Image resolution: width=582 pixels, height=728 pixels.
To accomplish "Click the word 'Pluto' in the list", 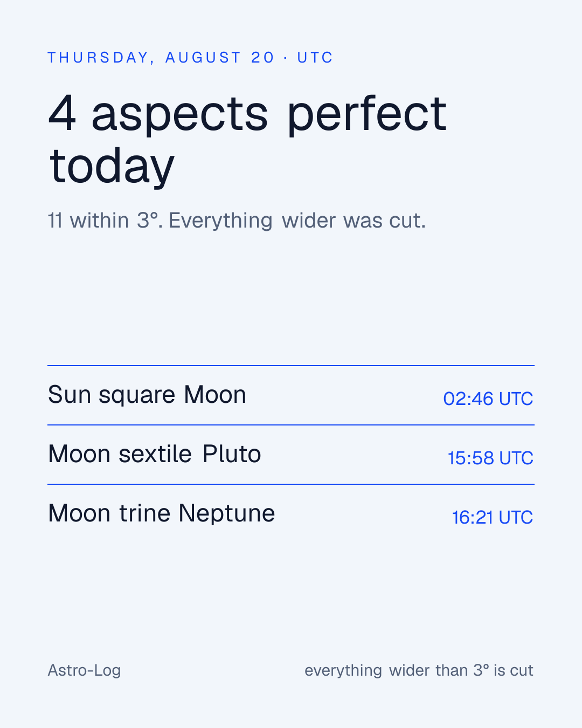I will (x=232, y=455).
